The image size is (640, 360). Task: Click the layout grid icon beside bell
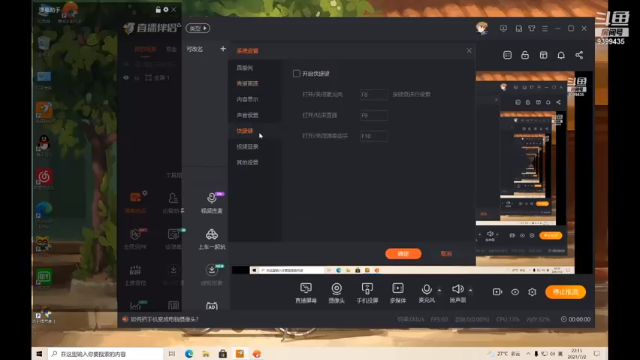pyautogui.click(x=543, y=55)
